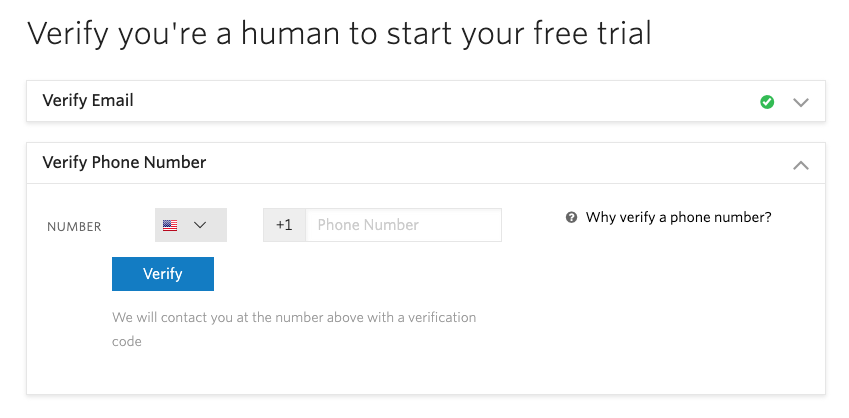Click the blank area below the helper text
This screenshot has height=418, width=849.
pyautogui.click(x=400, y=372)
